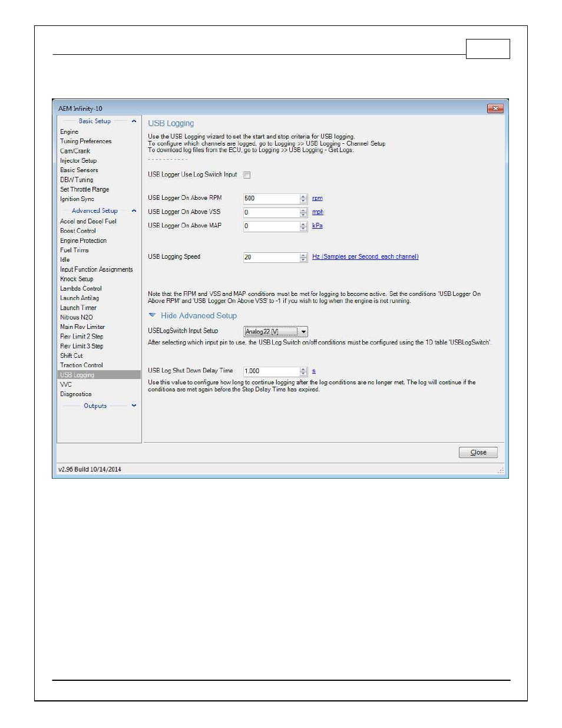Select Main Rev Limiter item
562x728 pixels.
82,327
